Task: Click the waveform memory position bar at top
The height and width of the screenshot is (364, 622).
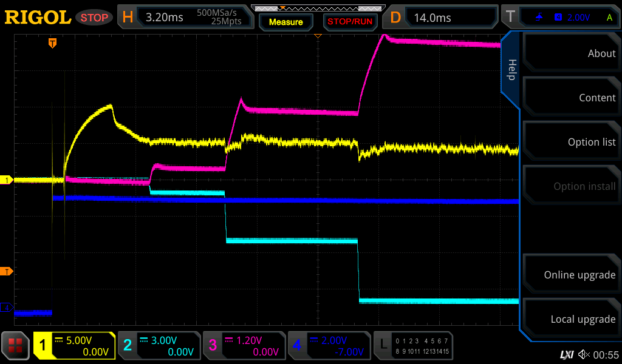Action: (x=317, y=8)
